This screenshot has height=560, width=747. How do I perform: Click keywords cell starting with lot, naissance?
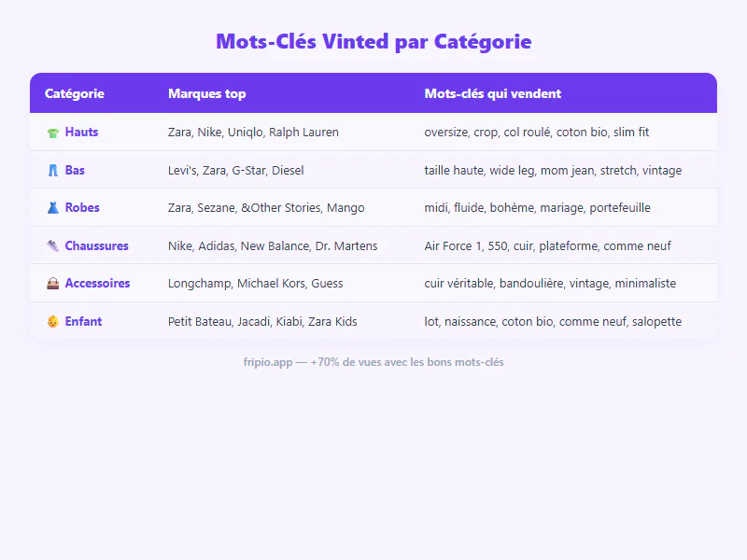click(x=553, y=321)
